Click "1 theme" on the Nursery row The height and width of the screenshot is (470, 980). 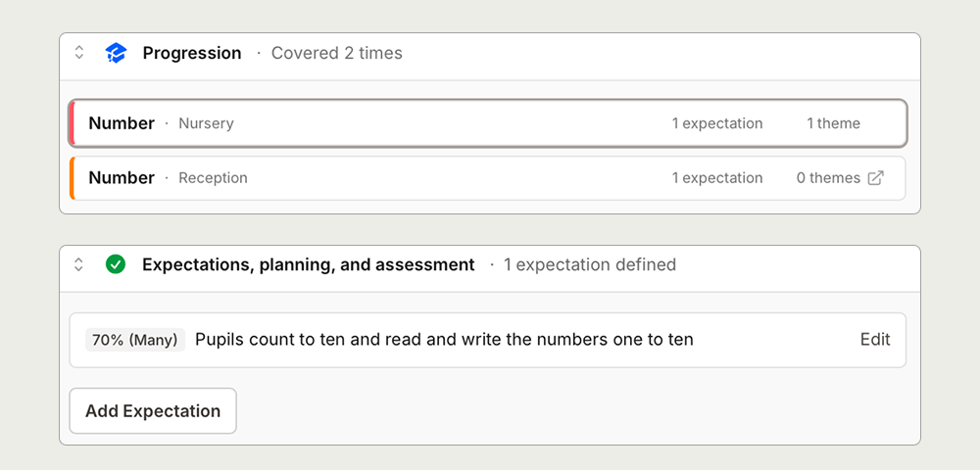point(833,123)
